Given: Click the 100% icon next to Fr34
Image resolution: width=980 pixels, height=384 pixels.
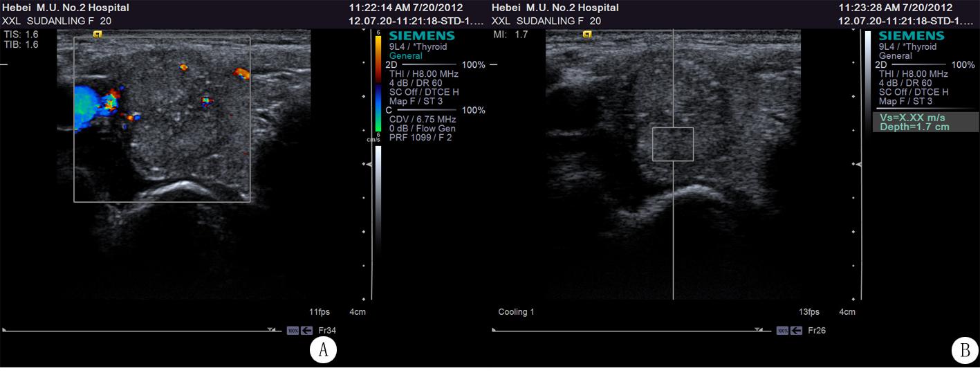Looking at the screenshot, I should click(x=293, y=331).
